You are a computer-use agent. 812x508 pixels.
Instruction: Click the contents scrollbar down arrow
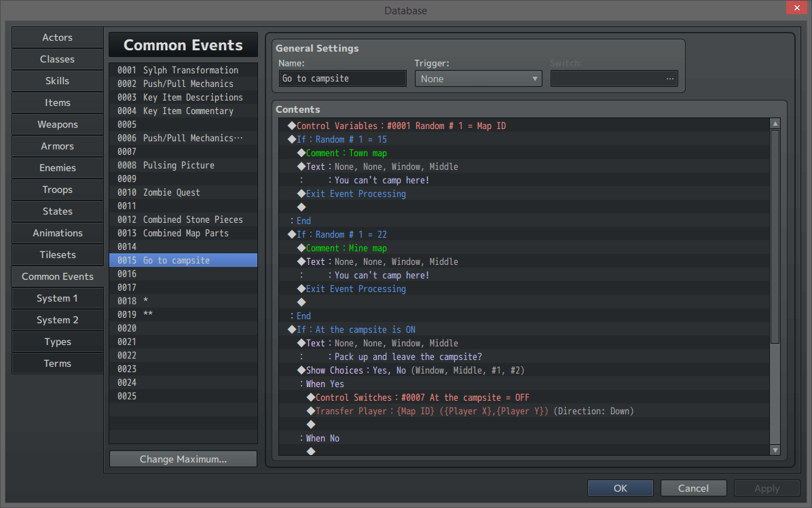775,450
